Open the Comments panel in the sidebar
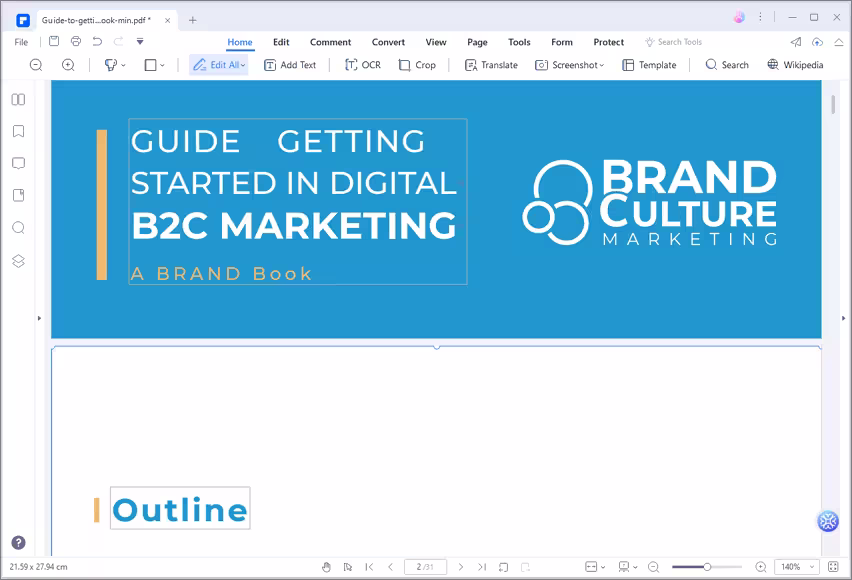Screen dimensions: 852x580 tap(18, 163)
